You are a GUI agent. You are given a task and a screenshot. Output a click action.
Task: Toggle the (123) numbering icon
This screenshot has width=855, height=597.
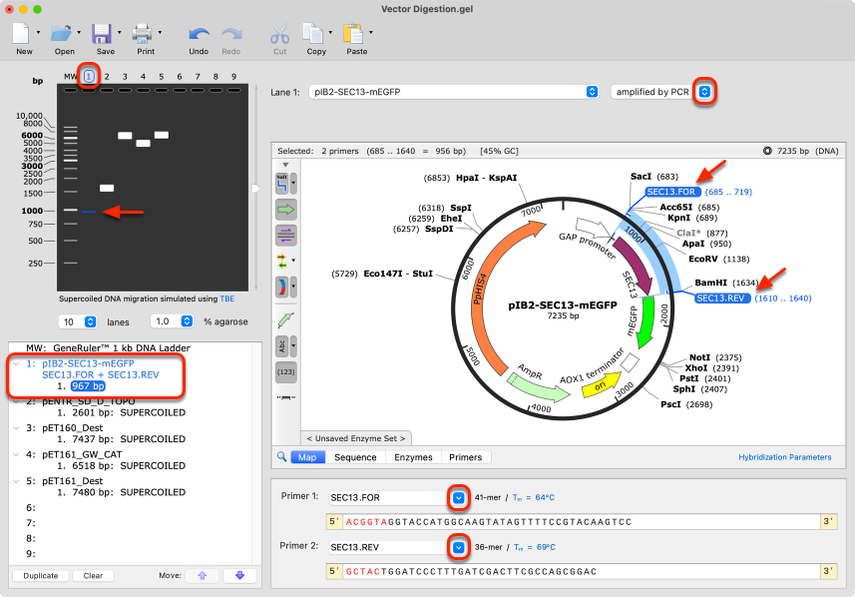[286, 372]
